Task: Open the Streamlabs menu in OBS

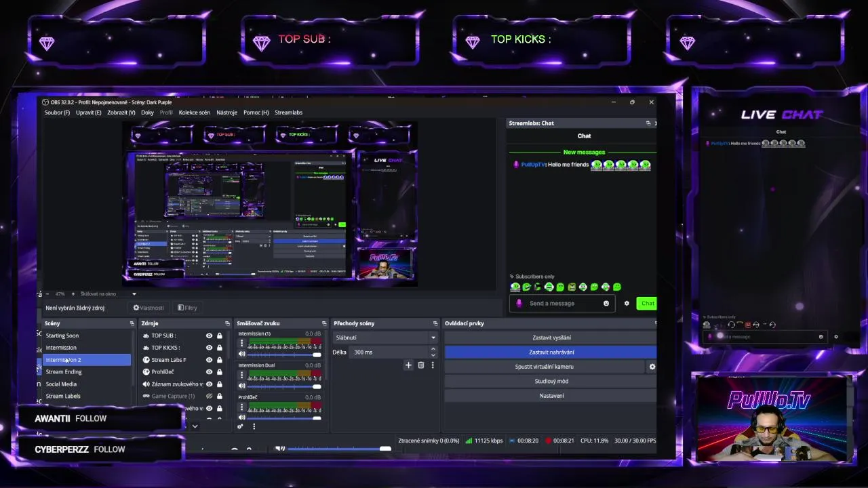Action: 288,113
